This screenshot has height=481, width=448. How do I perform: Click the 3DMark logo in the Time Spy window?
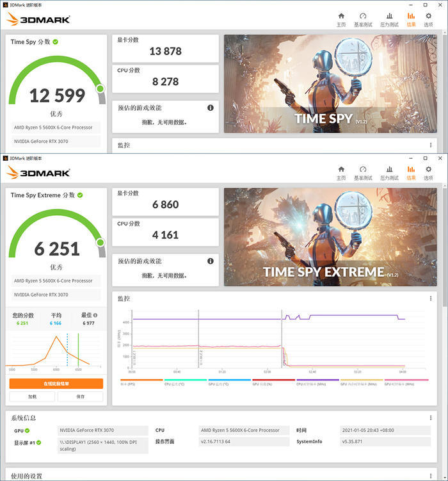(38, 19)
